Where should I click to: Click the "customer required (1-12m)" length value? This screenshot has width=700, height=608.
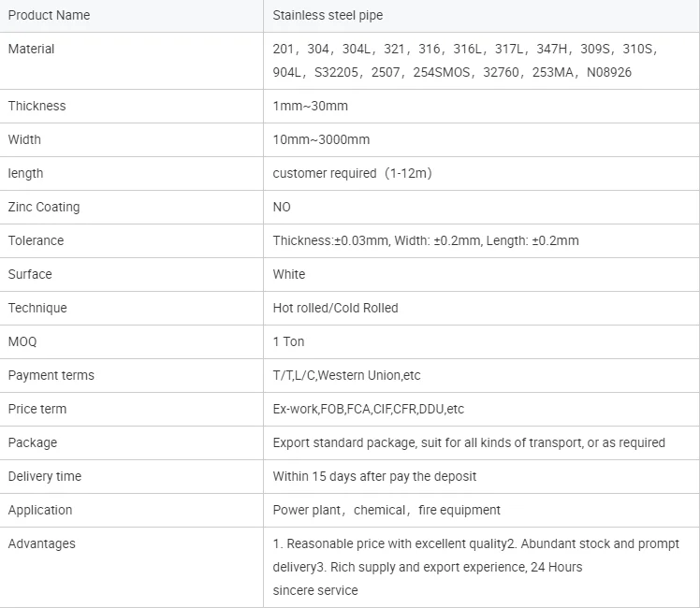coord(352,173)
